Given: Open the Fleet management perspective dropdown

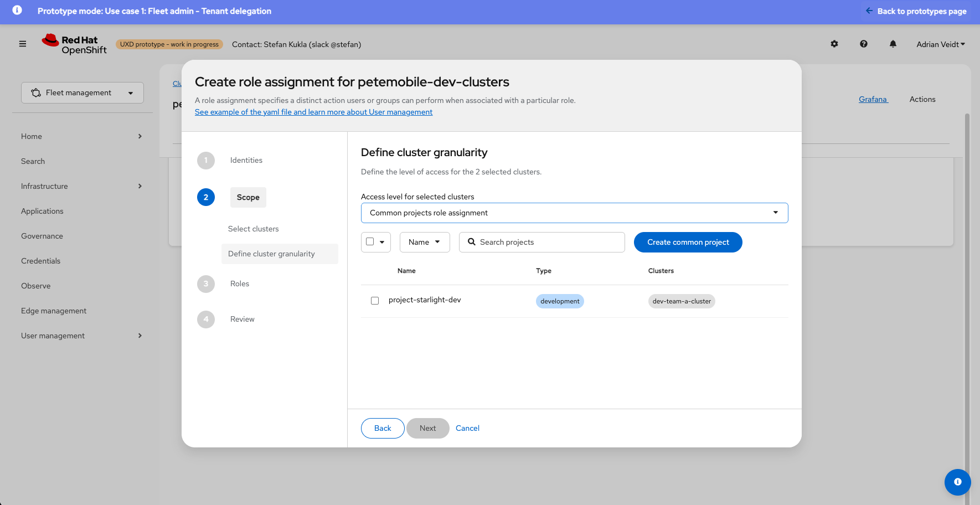Looking at the screenshot, I should coord(82,92).
